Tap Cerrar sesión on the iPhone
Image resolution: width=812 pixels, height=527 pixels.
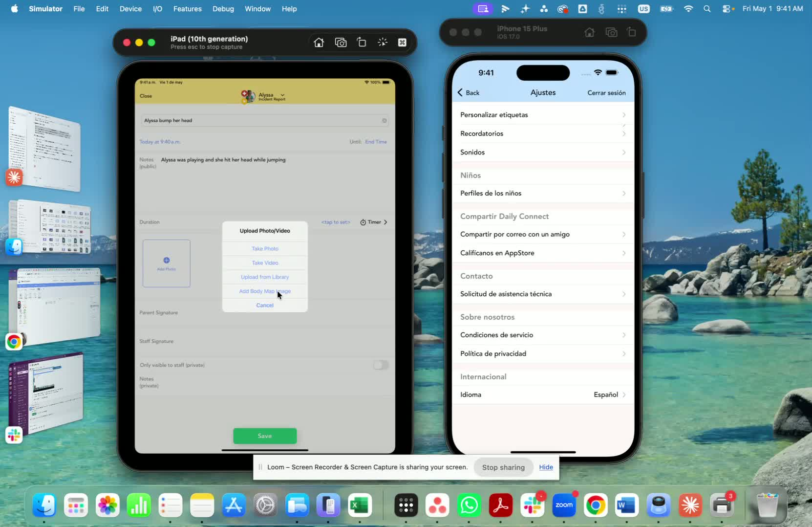(606, 93)
